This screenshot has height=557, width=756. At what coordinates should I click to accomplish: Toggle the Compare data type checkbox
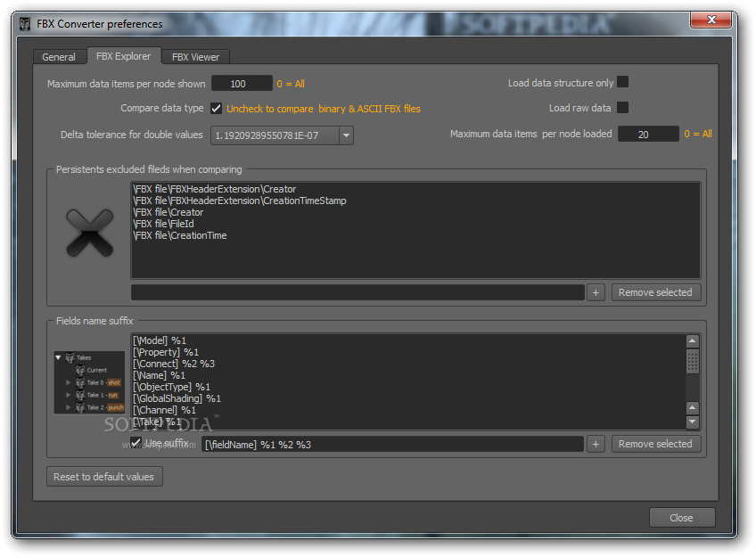pyautogui.click(x=216, y=109)
